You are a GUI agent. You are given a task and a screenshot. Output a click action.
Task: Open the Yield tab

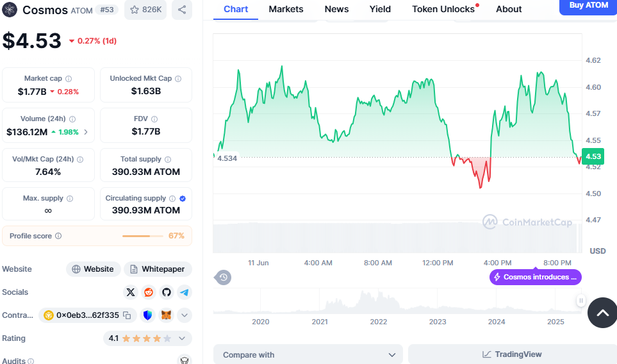click(380, 9)
